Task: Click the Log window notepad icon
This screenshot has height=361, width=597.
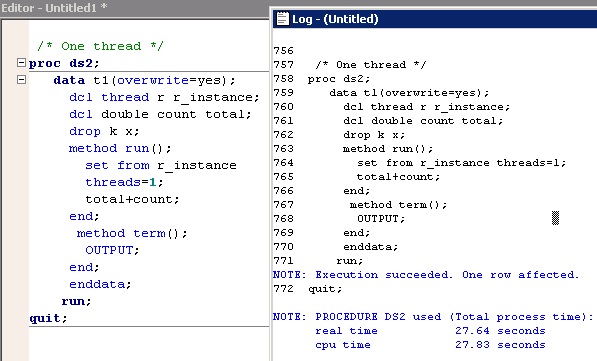Action: pyautogui.click(x=282, y=18)
